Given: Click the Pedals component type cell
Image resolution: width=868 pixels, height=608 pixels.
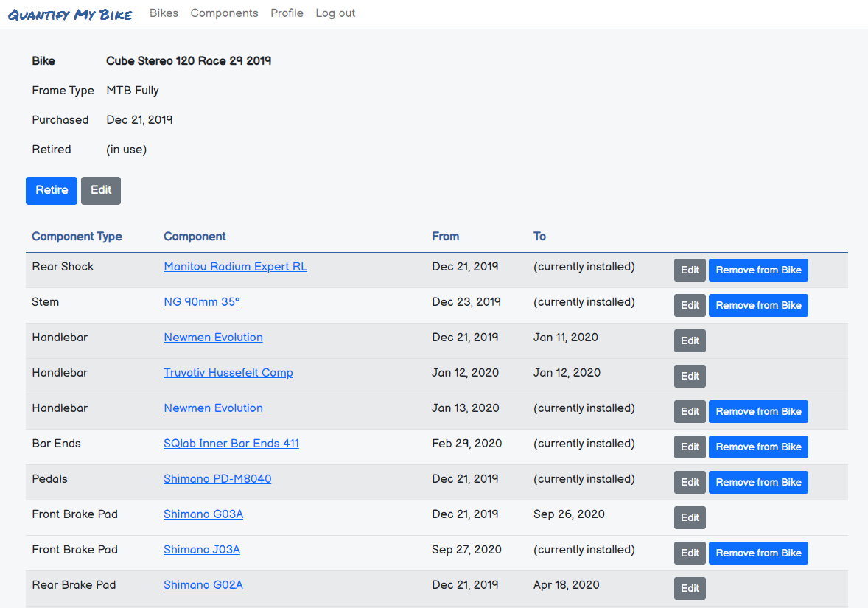Looking at the screenshot, I should [50, 479].
